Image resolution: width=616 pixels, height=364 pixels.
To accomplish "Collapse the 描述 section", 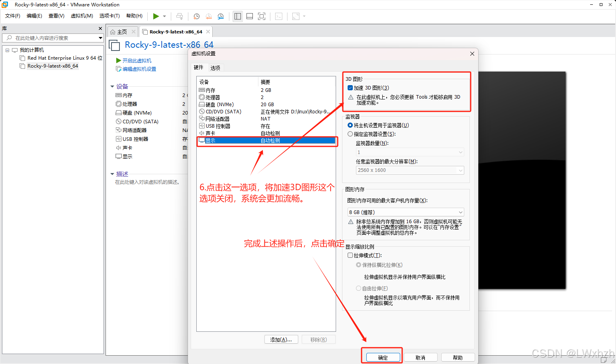I will 112,174.
